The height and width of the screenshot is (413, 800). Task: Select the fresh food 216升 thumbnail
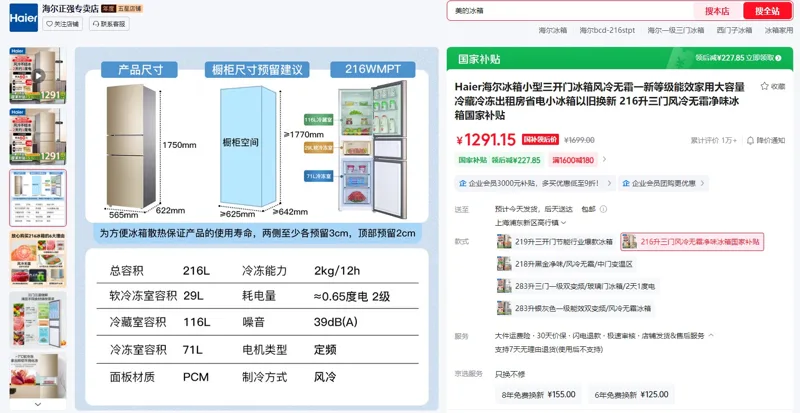coord(38,259)
